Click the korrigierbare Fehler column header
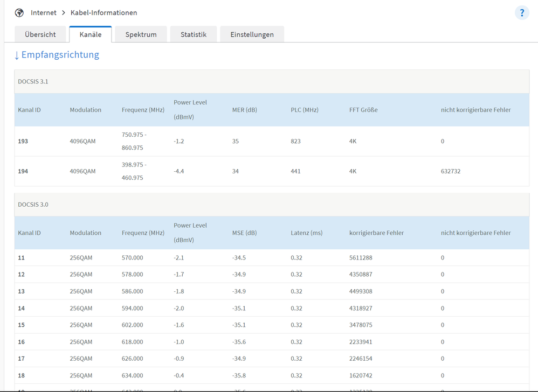Viewport: 538px width, 392px height. (x=376, y=233)
